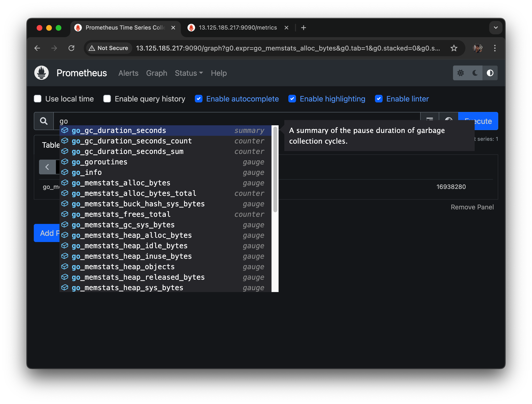Viewport: 532px width, 404px height.
Task: Open the browser tab search chevron
Action: click(x=495, y=28)
